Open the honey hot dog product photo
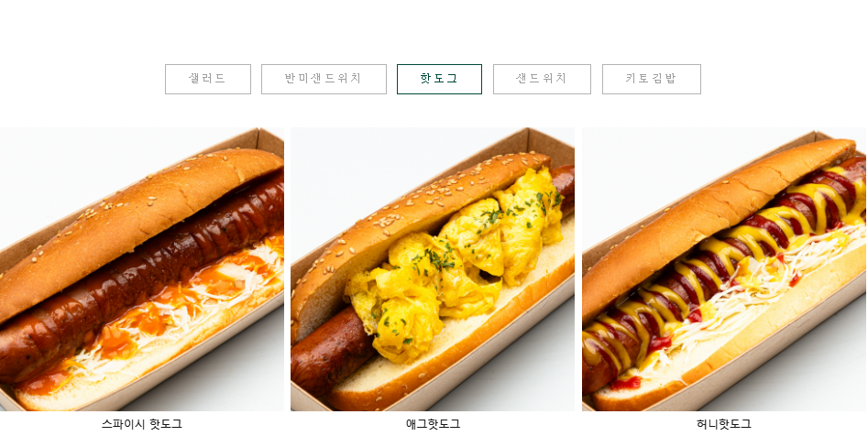868x447 pixels. [724, 269]
